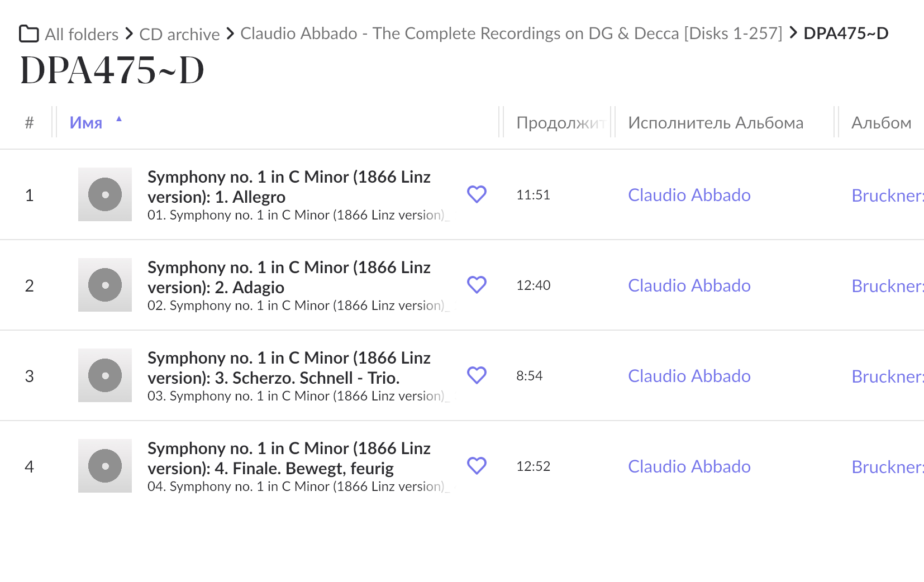Open album art thumbnail of track 1
The width and height of the screenshot is (924, 582).
click(x=105, y=194)
